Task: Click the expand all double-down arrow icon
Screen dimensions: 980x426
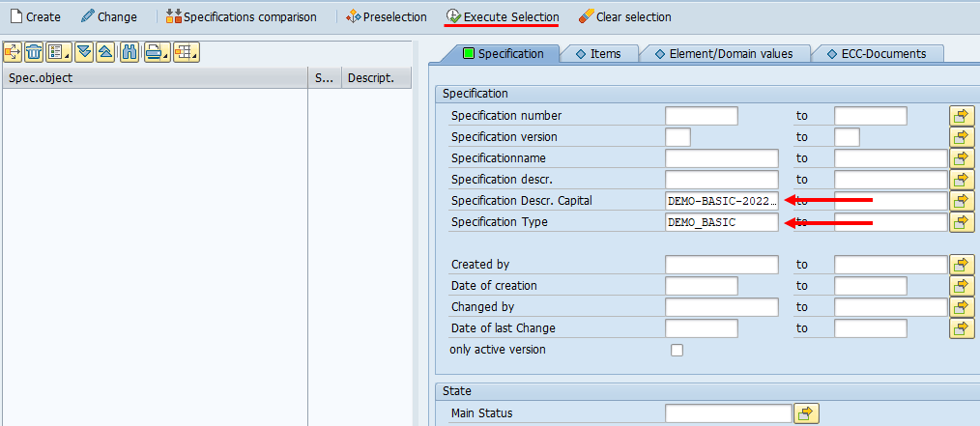Action: point(84,52)
